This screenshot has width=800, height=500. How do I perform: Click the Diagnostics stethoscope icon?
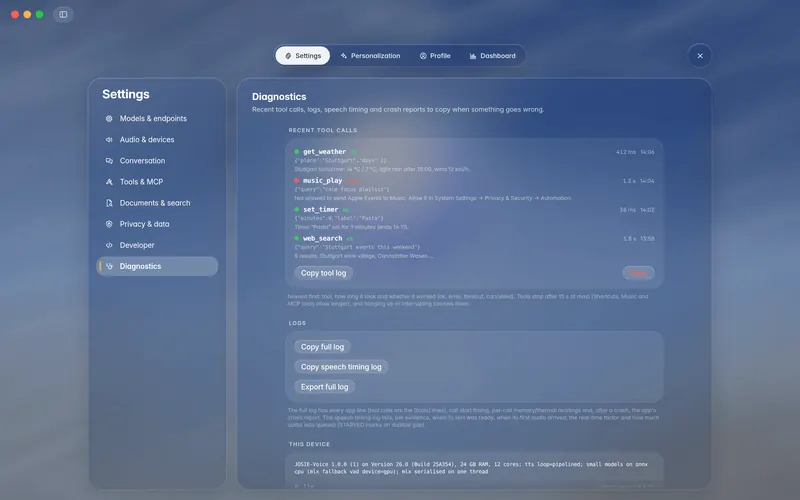coord(109,266)
